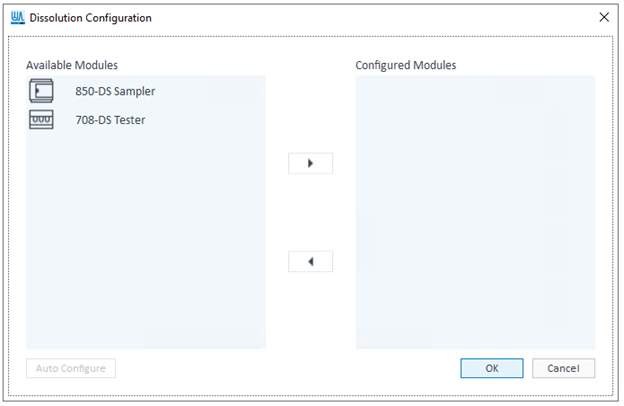Click the Auto Configure button
The width and height of the screenshot is (624, 406).
coord(71,368)
